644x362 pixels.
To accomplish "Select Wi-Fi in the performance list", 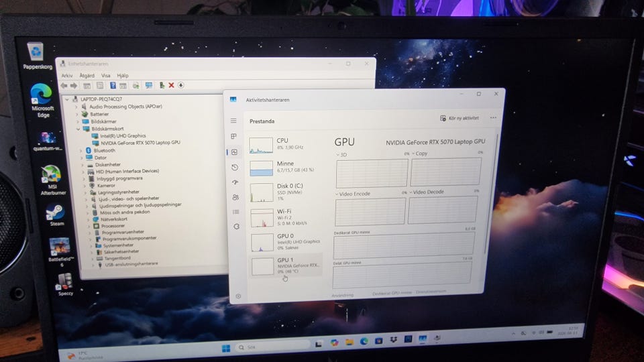I will (x=286, y=217).
